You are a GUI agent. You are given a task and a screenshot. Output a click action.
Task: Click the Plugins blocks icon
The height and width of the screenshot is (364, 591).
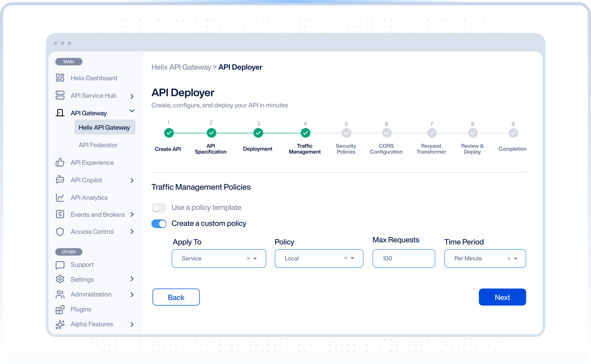click(x=60, y=310)
